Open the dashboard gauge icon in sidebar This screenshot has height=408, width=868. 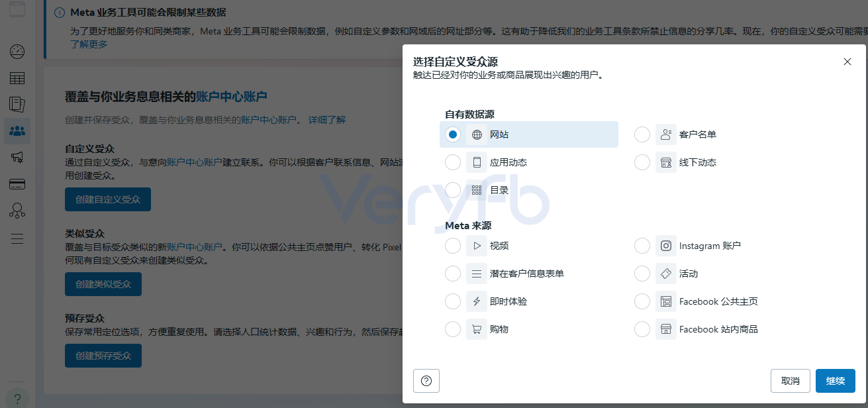pos(17,52)
